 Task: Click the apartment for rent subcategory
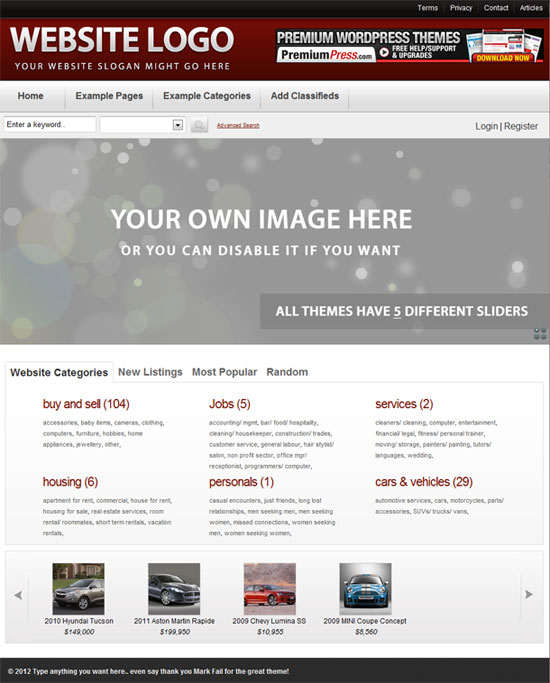(67, 500)
